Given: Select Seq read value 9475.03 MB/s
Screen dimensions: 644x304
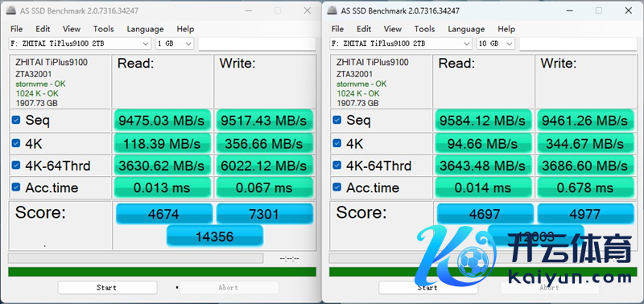Looking at the screenshot, I should (x=162, y=121).
